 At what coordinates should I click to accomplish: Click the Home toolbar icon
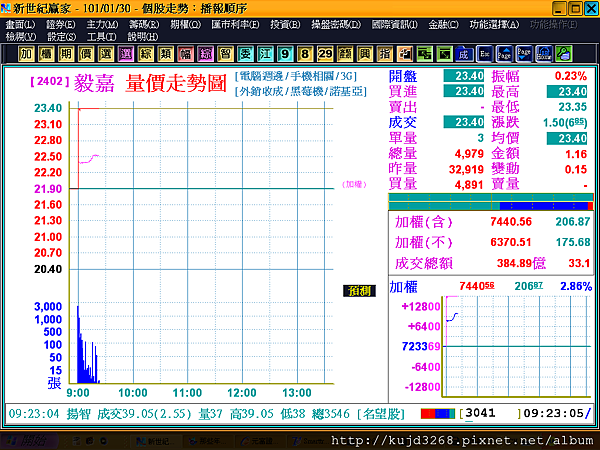click(x=544, y=54)
